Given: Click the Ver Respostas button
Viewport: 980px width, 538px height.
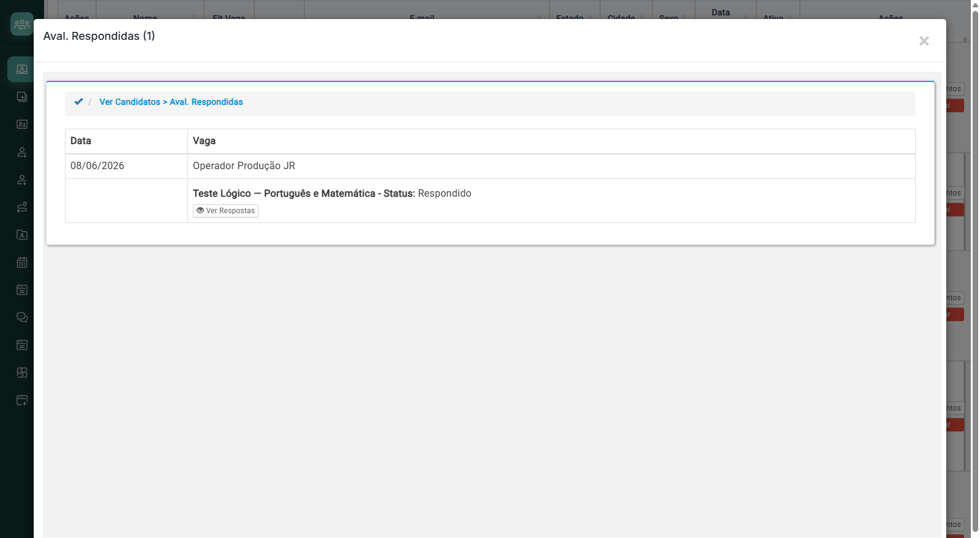Looking at the screenshot, I should point(225,211).
